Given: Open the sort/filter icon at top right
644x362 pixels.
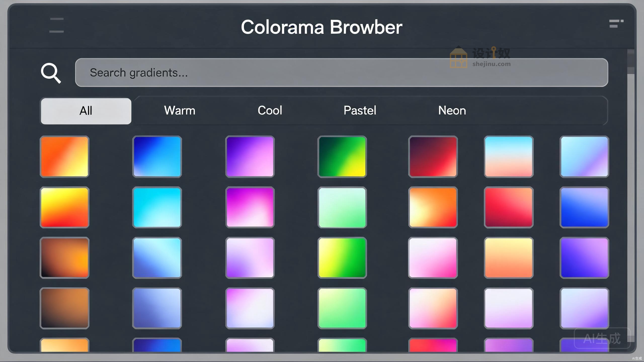Looking at the screenshot, I should [616, 24].
